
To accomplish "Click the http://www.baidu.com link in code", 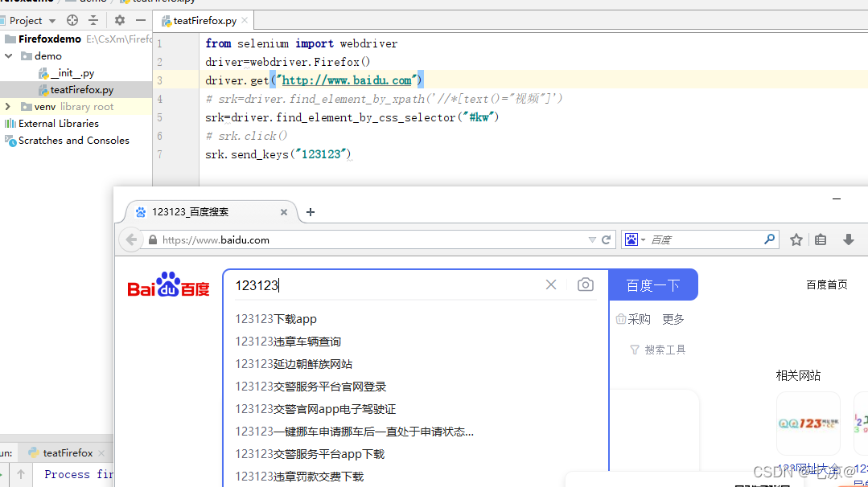I will point(347,80).
